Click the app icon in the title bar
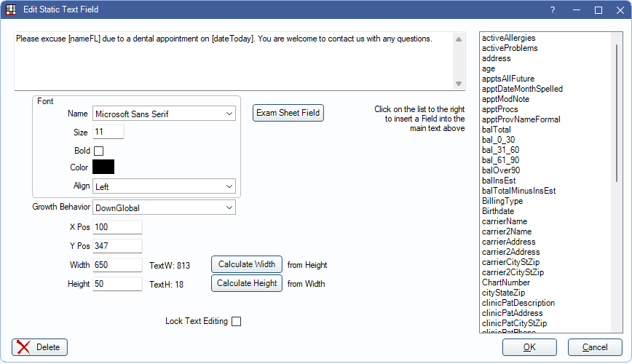The height and width of the screenshot is (364, 632). 11,10
